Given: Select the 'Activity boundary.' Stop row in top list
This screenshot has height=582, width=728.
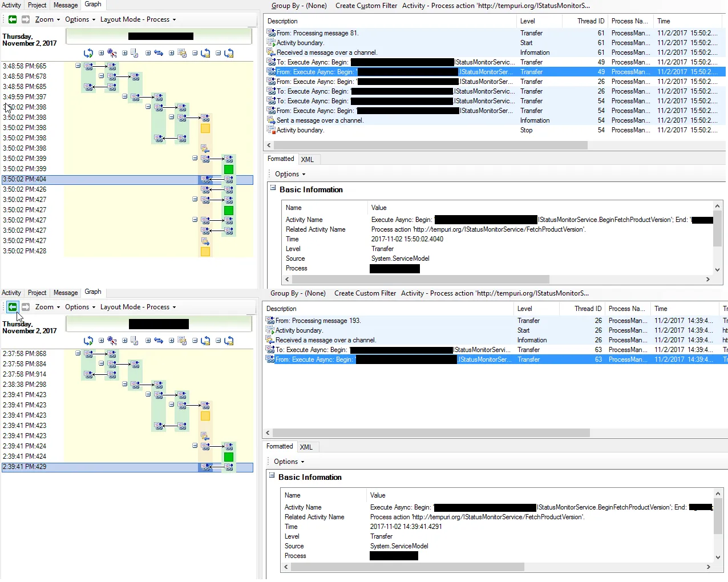Looking at the screenshot, I should [x=495, y=130].
